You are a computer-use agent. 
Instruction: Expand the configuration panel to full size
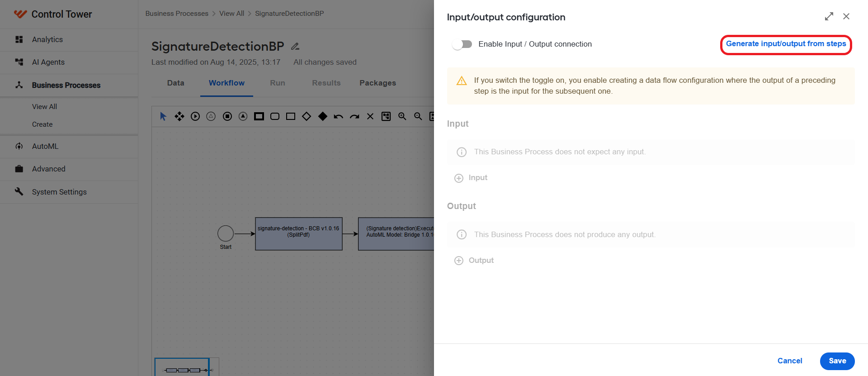point(829,16)
